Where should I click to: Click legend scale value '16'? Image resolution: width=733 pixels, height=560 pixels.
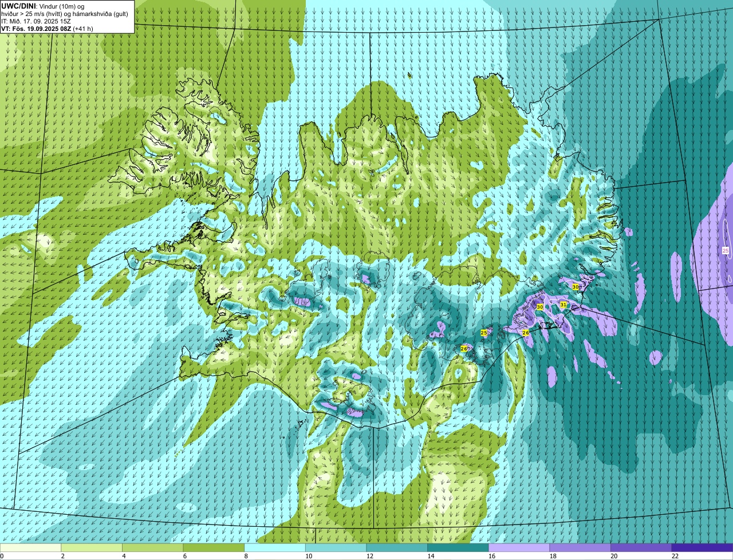pos(492,556)
